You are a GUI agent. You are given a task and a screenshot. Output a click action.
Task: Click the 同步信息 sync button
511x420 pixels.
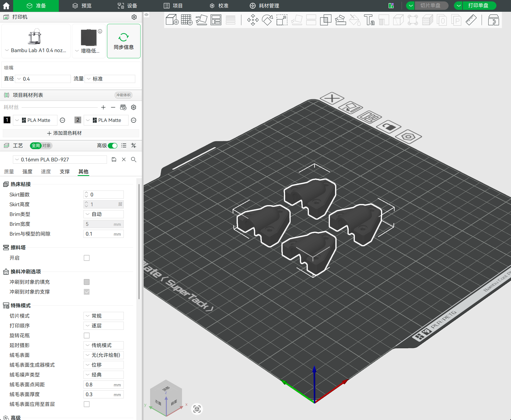tap(124, 41)
